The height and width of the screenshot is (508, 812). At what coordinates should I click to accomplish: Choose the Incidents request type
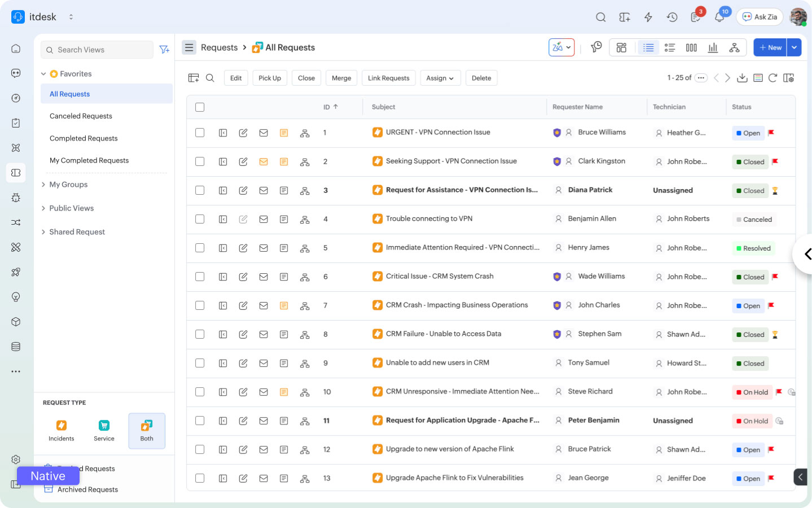(61, 431)
